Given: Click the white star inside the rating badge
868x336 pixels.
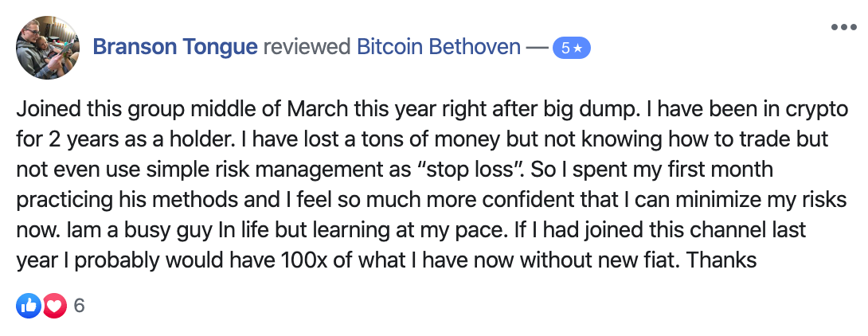Looking at the screenshot, I should pos(578,48).
